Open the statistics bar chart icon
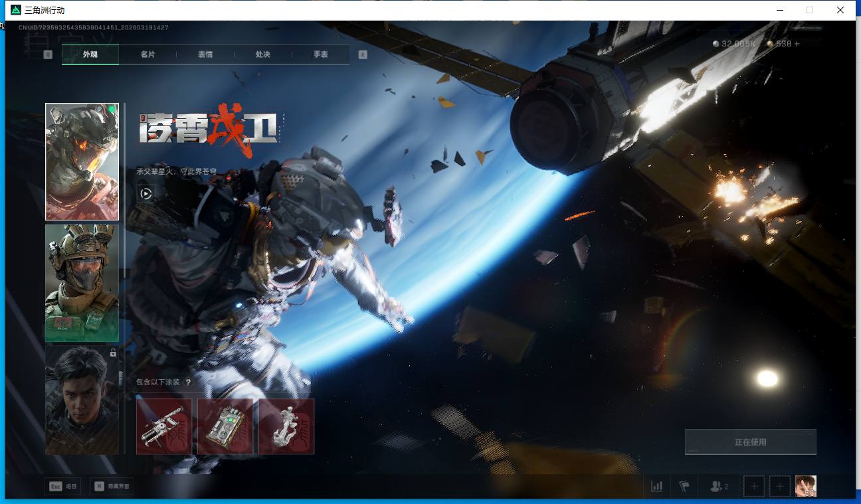The width and height of the screenshot is (861, 504). [x=656, y=487]
